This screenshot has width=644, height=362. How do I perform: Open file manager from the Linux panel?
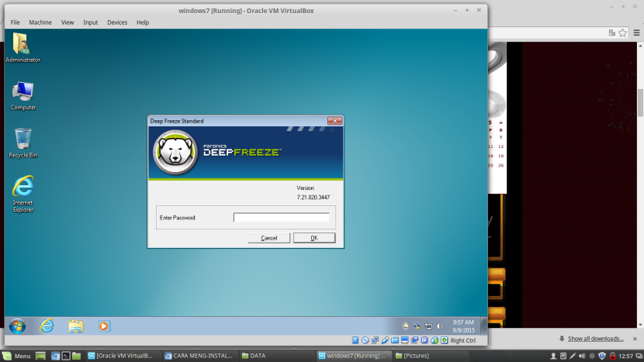click(76, 356)
